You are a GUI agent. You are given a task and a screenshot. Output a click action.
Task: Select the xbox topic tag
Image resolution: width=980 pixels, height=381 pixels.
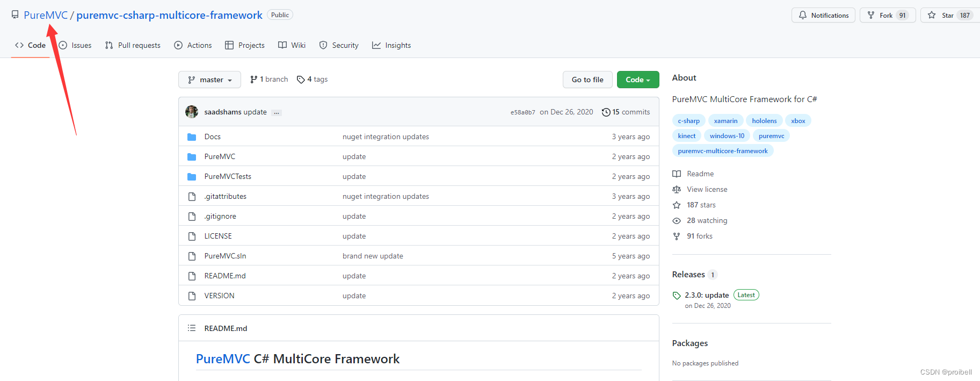click(798, 121)
